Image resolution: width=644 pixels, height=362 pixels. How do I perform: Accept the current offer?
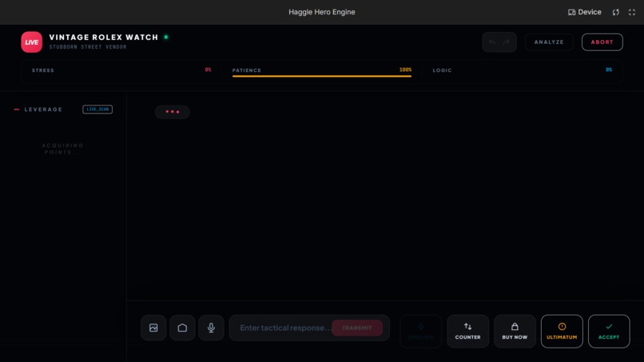pyautogui.click(x=609, y=331)
